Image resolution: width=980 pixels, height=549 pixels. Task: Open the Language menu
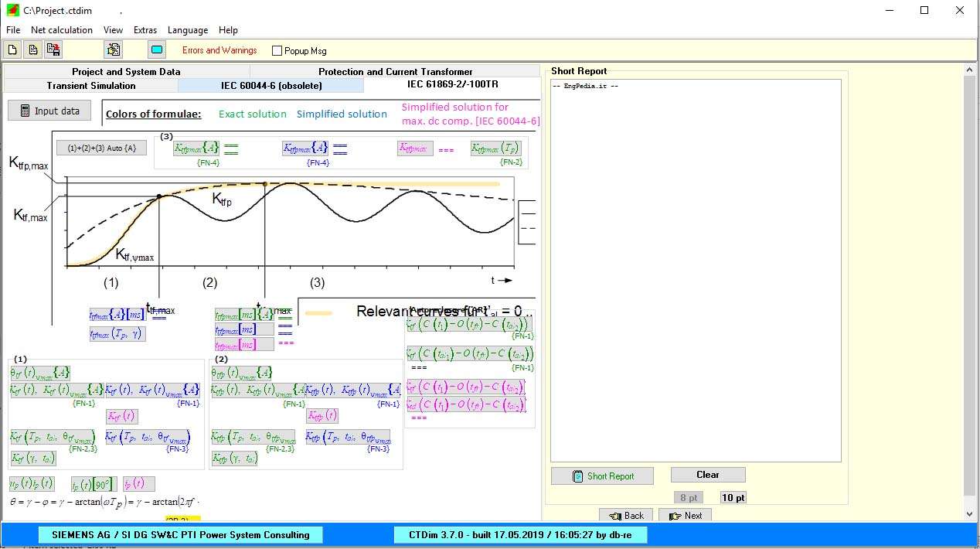pyautogui.click(x=188, y=30)
